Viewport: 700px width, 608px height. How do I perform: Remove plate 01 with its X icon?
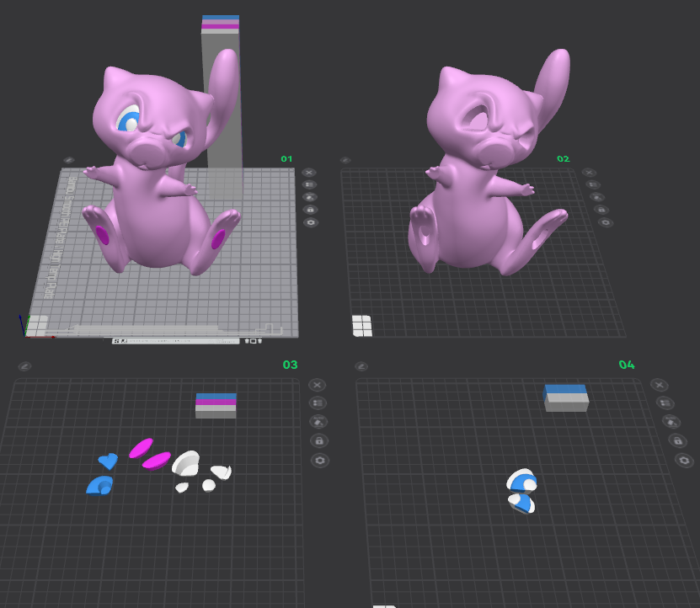click(309, 173)
